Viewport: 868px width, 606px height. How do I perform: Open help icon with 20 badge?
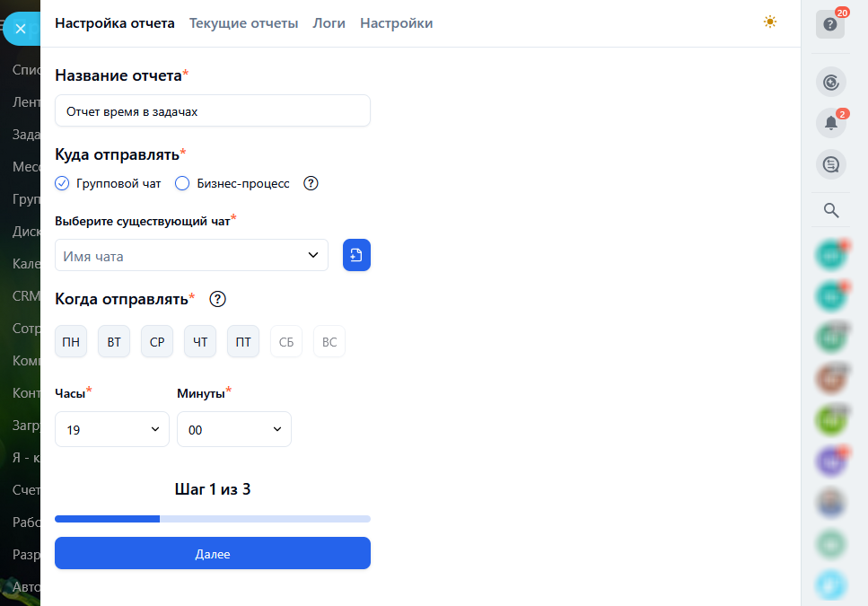(x=830, y=24)
